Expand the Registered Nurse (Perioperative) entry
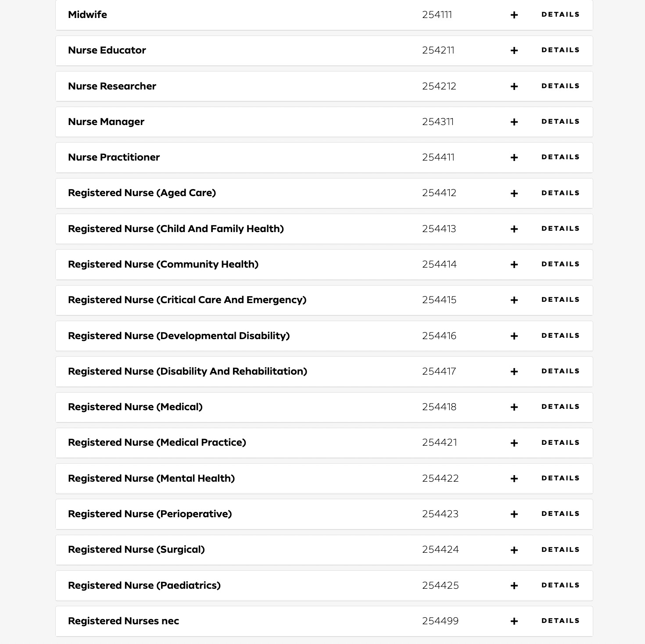The width and height of the screenshot is (645, 644). pyautogui.click(x=514, y=514)
